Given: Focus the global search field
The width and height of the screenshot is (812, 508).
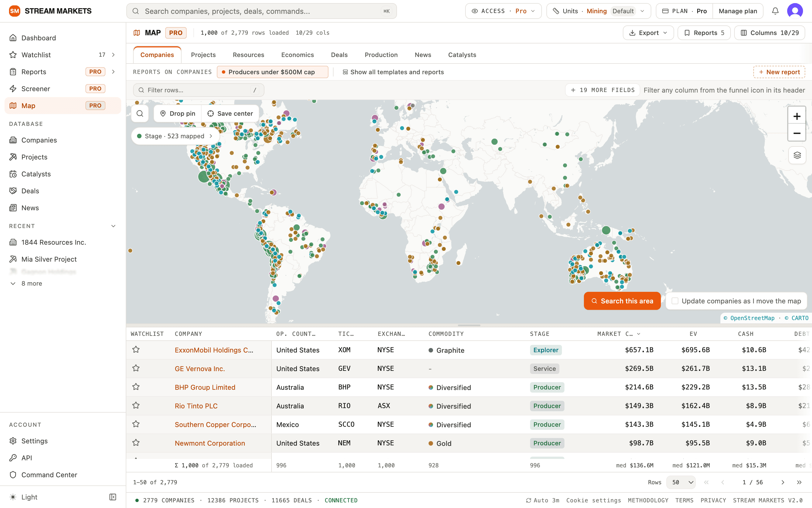Looking at the screenshot, I should tap(261, 11).
